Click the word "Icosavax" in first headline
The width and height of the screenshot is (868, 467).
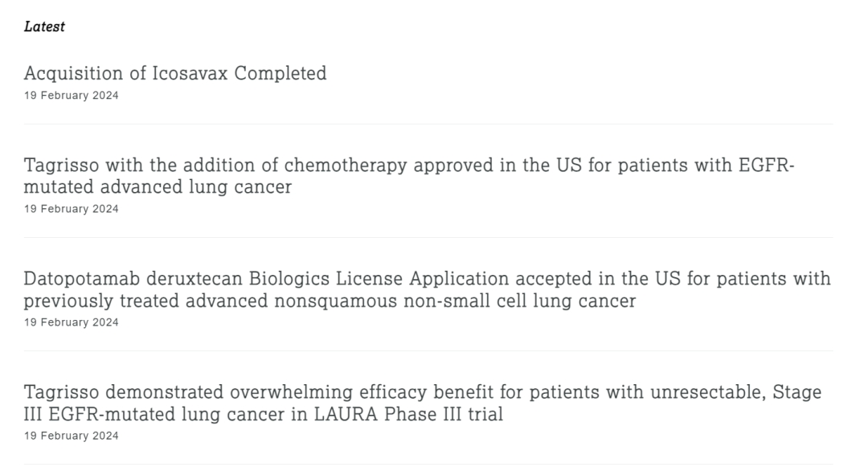(x=190, y=73)
